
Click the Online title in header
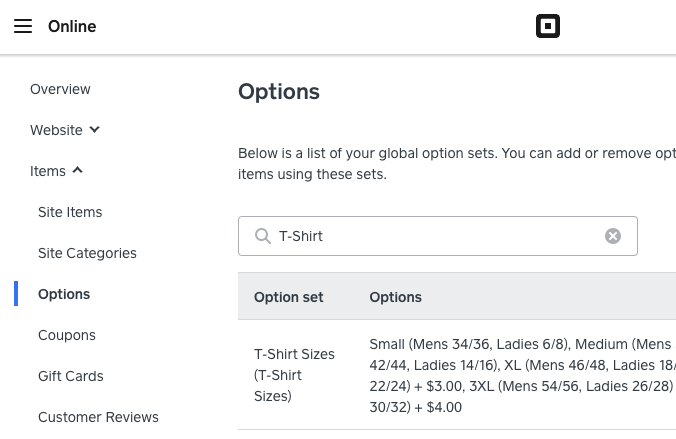pos(72,27)
